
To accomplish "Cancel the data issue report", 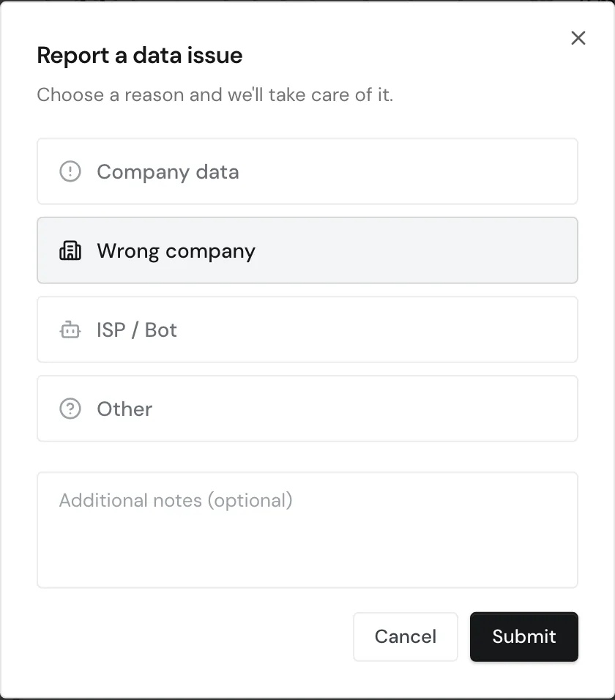I will (405, 636).
